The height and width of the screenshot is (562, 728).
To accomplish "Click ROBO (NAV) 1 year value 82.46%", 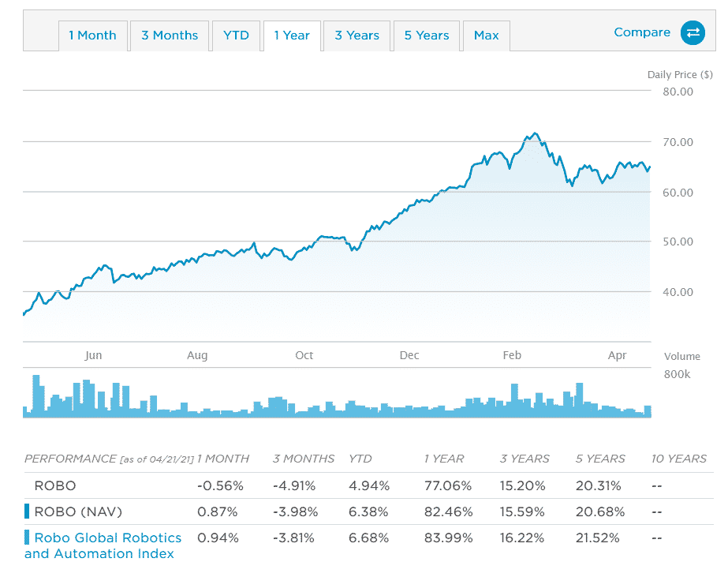I will 449,511.
